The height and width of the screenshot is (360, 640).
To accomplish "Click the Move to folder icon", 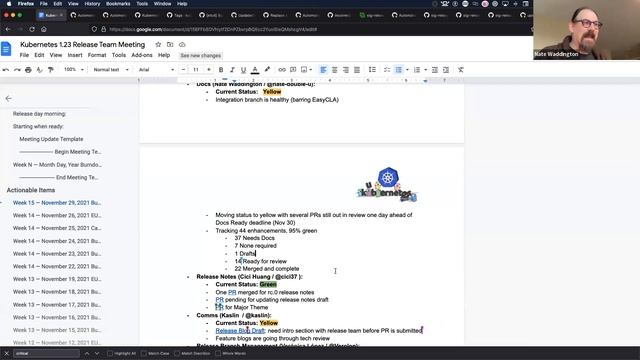I will point(170,44).
